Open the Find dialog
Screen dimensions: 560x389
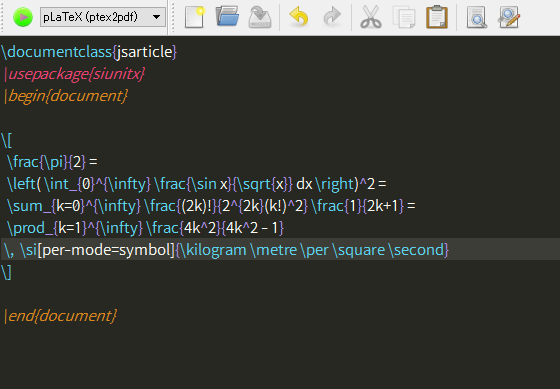tap(477, 17)
